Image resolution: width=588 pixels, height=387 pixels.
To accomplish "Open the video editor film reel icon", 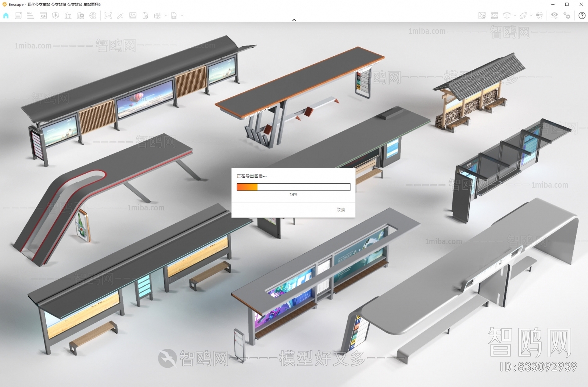I will [x=93, y=15].
